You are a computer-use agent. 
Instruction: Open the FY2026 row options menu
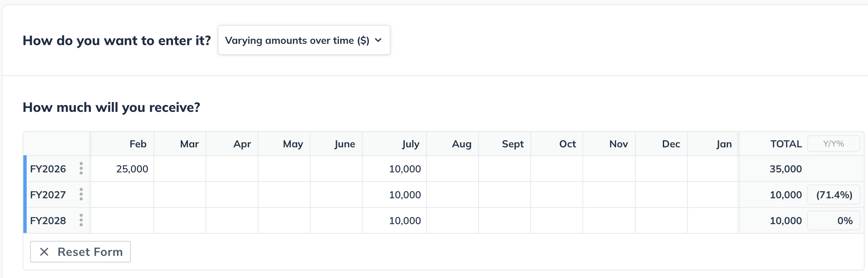(x=81, y=169)
